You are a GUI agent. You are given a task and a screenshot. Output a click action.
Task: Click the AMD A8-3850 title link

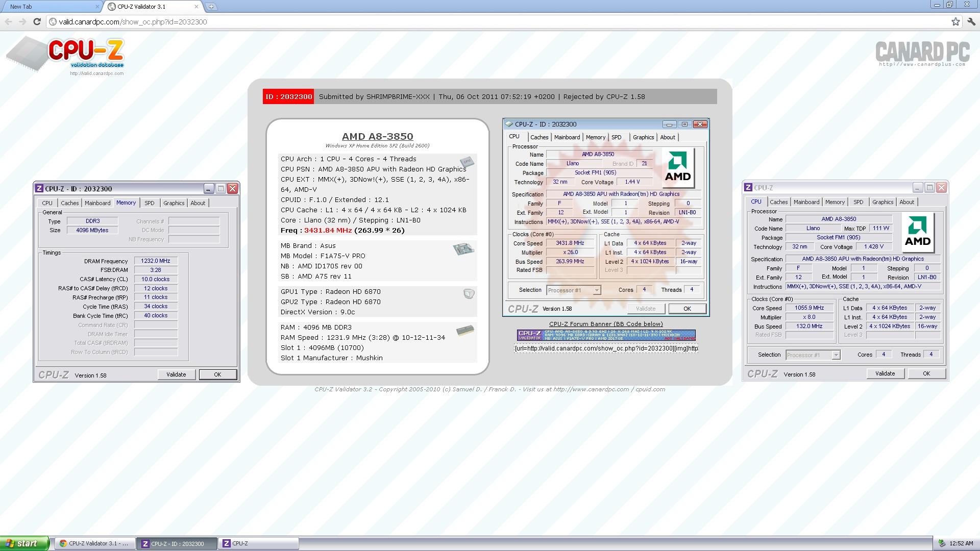point(378,136)
